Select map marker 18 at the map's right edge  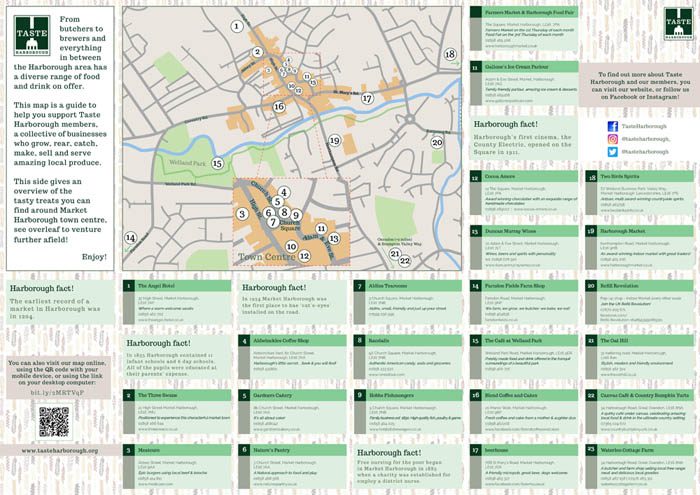tap(450, 54)
